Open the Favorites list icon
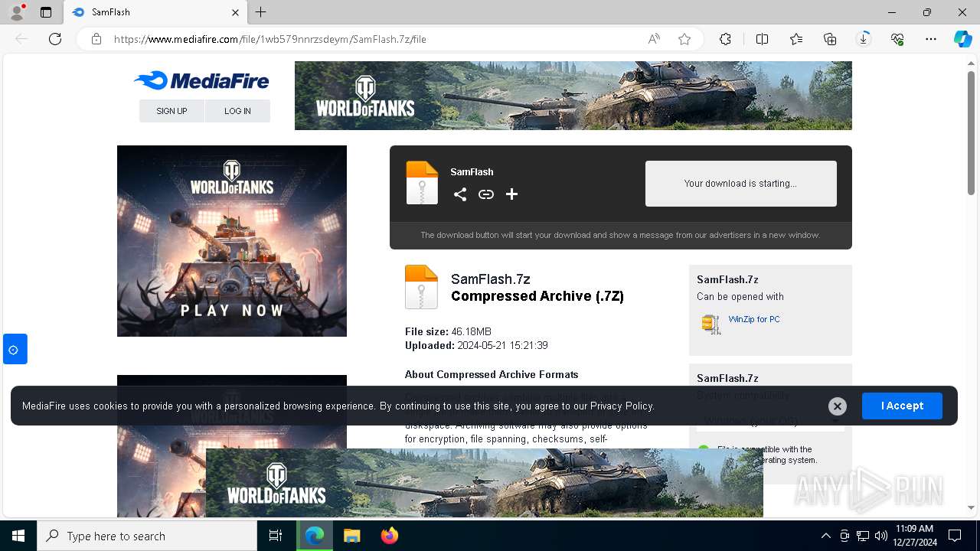The height and width of the screenshot is (551, 980). coord(796,39)
